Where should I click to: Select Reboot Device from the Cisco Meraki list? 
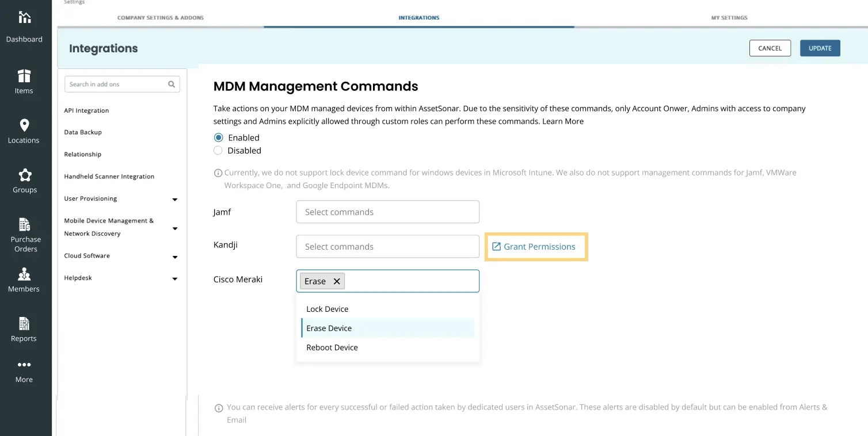[332, 347]
